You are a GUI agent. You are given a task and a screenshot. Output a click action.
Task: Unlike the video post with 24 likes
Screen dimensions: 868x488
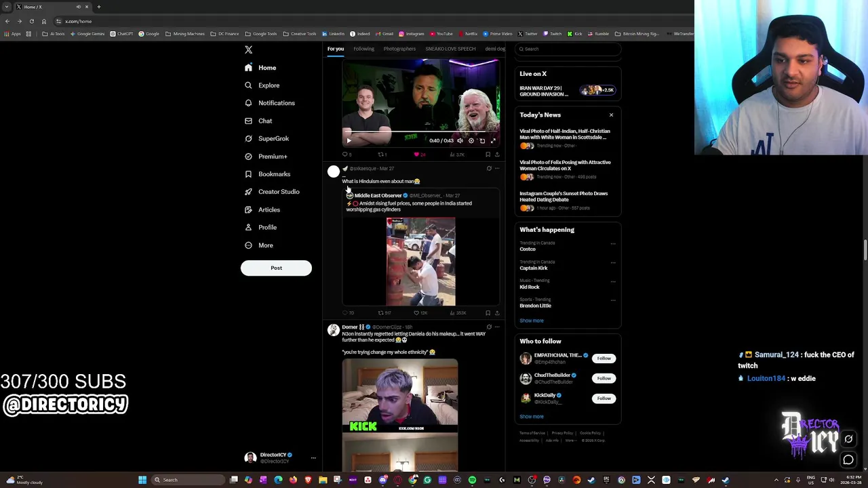(420, 155)
